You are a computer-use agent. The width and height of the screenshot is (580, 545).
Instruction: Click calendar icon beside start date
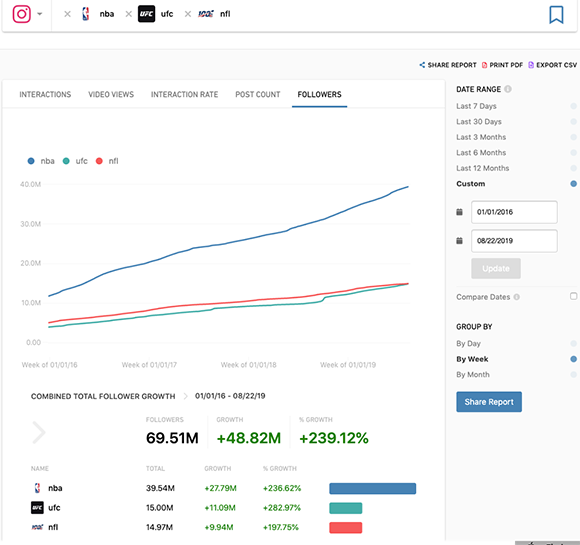459,212
